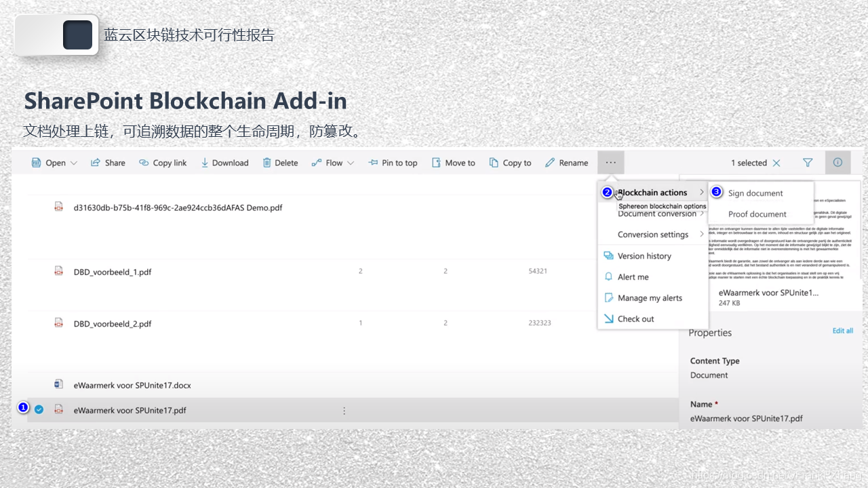The height and width of the screenshot is (488, 868).
Task: Click the Share icon in toolbar
Action: (96, 163)
